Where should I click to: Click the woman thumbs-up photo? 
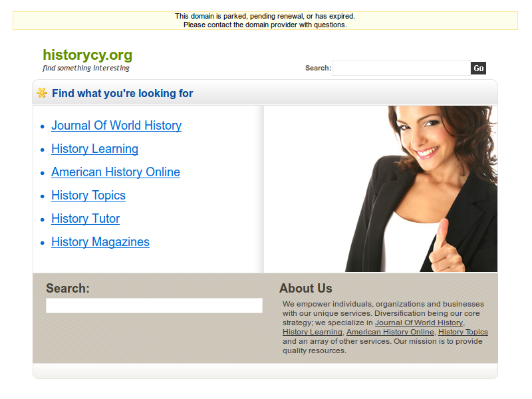click(421, 189)
